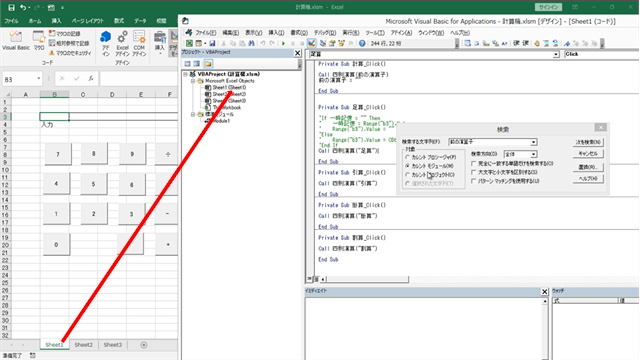Screen dimensions: 640x360
Task: Open VBA ファイル(F) menu
Action: (206, 33)
